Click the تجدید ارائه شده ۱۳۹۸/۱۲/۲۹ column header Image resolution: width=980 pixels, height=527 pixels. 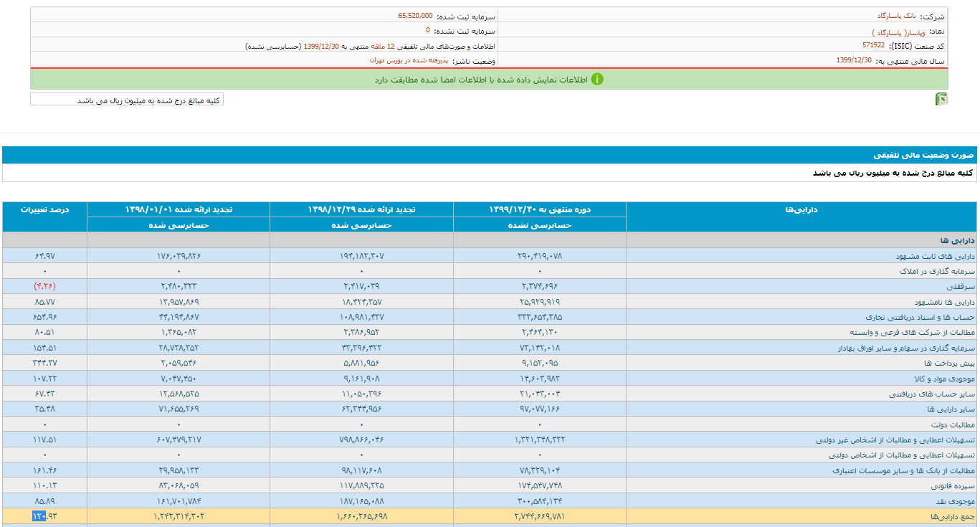click(362, 209)
